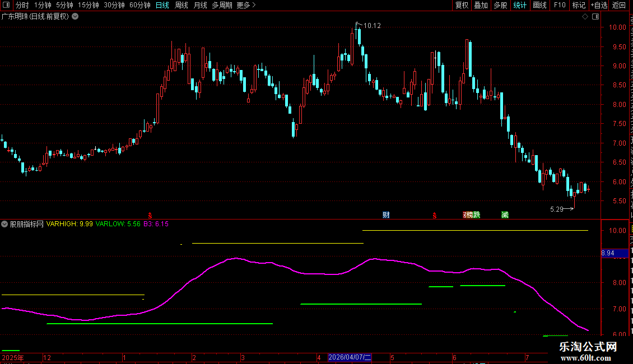
Task: Click the red S marker near January
Action: 150,216
